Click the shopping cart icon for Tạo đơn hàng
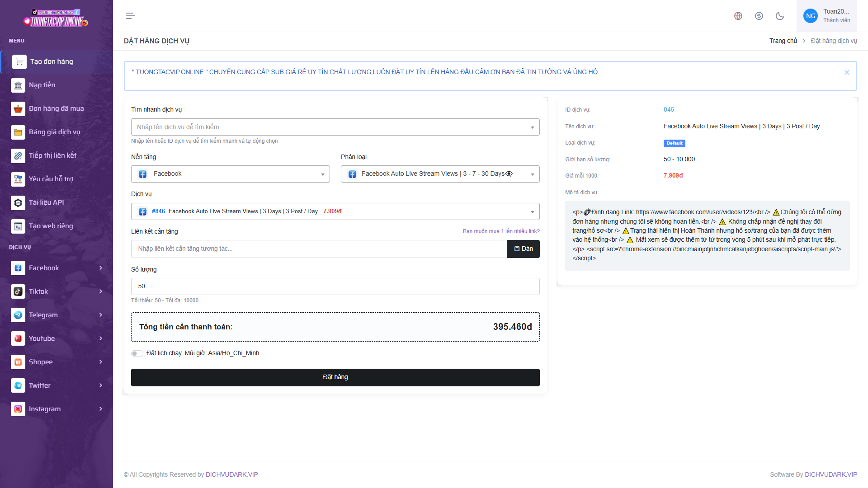Viewport: 868px width, 488px height. 19,62
